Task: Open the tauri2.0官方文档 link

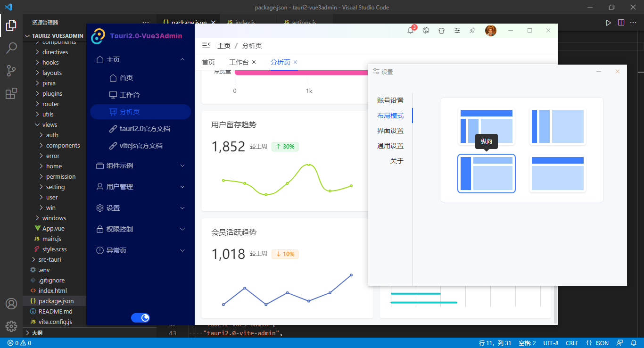Action: 140,128
